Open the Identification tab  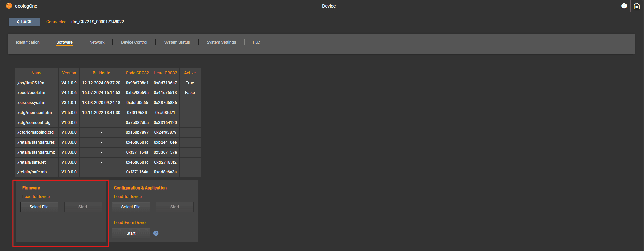28,42
